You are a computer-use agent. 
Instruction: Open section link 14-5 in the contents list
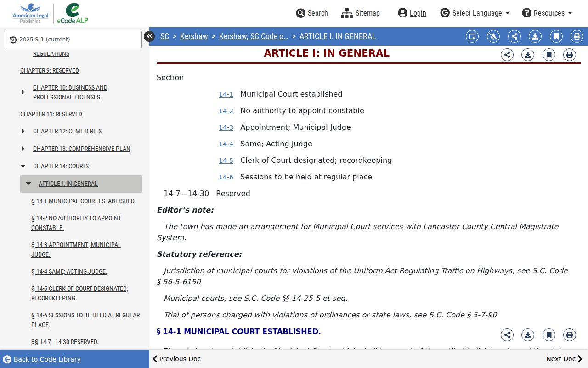pyautogui.click(x=226, y=161)
